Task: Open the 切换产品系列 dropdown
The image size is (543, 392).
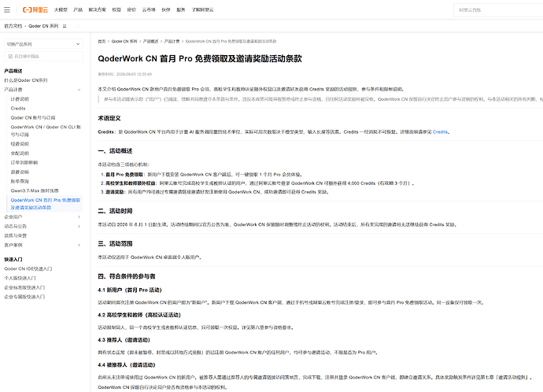Action: pyautogui.click(x=43, y=44)
